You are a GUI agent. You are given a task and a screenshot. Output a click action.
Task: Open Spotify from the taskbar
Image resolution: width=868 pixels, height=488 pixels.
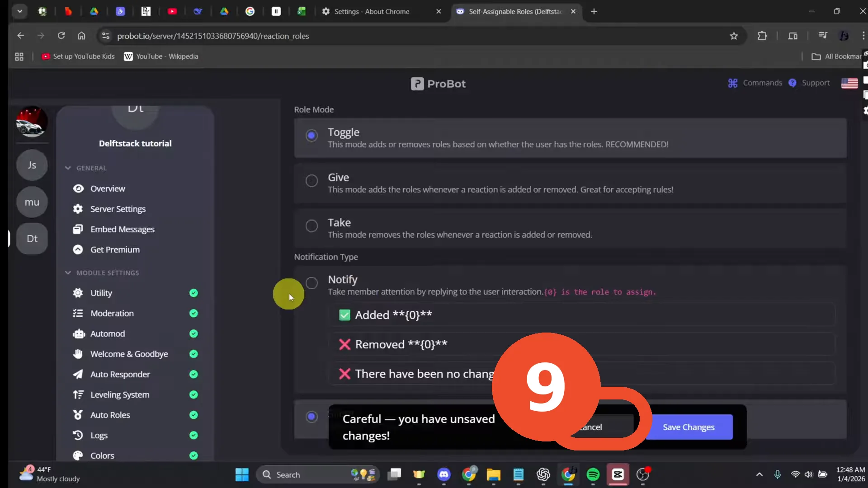pyautogui.click(x=593, y=474)
